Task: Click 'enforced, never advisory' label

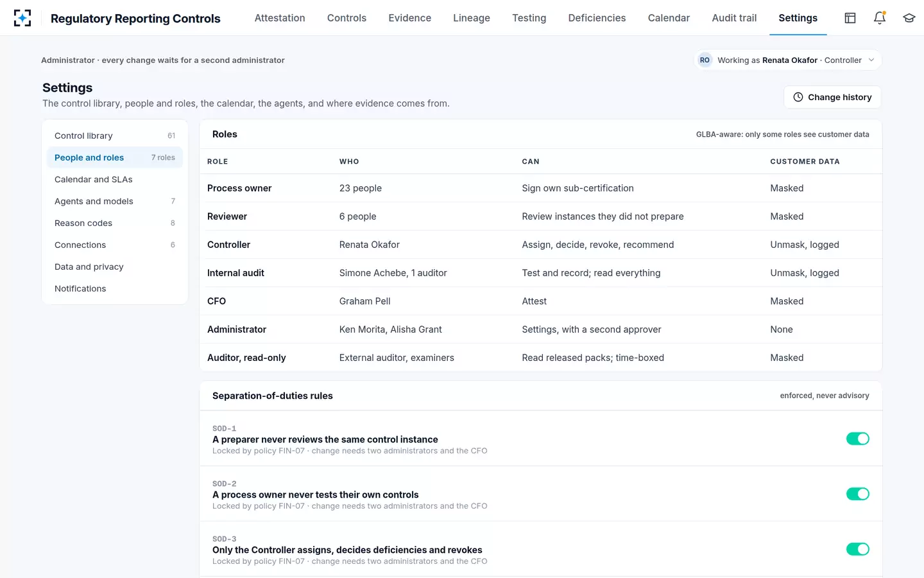Action: tap(825, 396)
